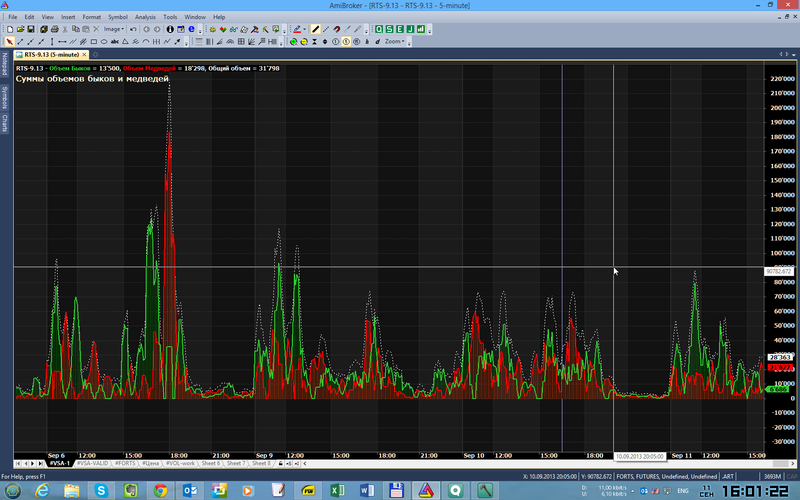800x500 pixels.
Task: Open the Help menu
Action: point(219,17)
